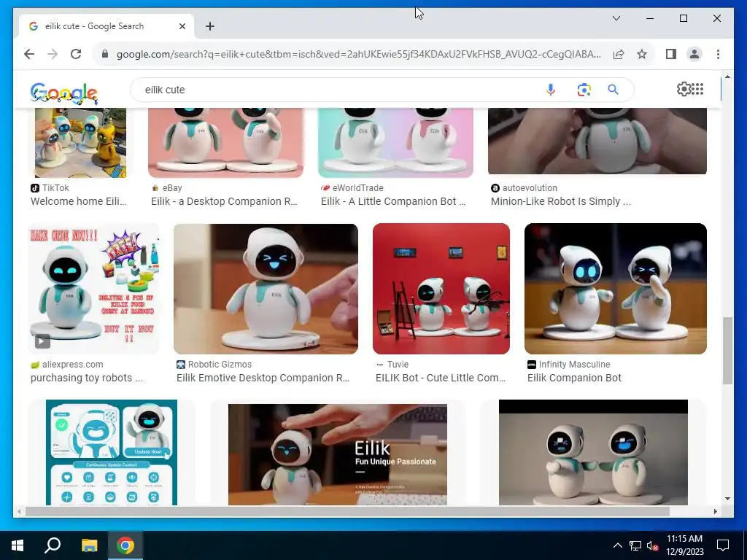The width and height of the screenshot is (747, 560).
Task: Click the padlock site info icon
Action: (x=105, y=54)
